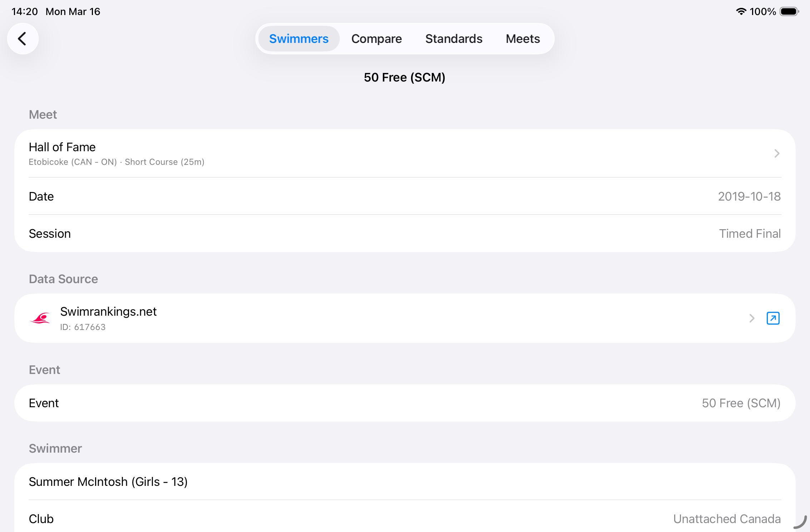This screenshot has width=810, height=532.
Task: Tap the back arrow button
Action: [23, 39]
